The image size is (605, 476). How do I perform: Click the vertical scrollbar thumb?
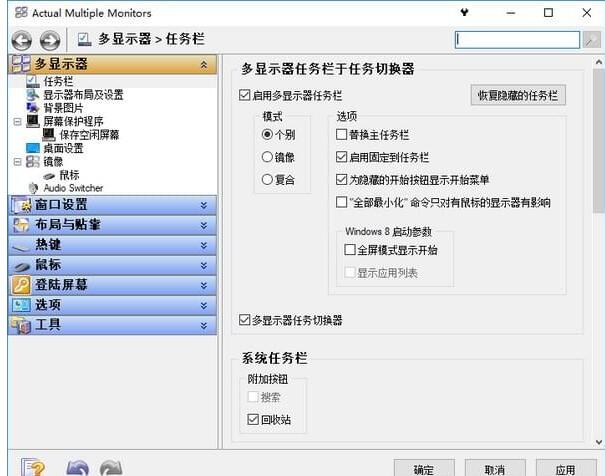pyautogui.click(x=599, y=141)
